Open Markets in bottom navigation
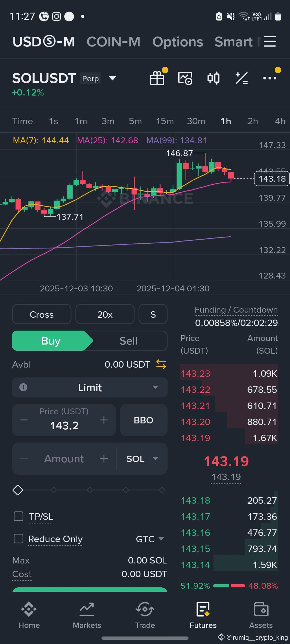 87,615
